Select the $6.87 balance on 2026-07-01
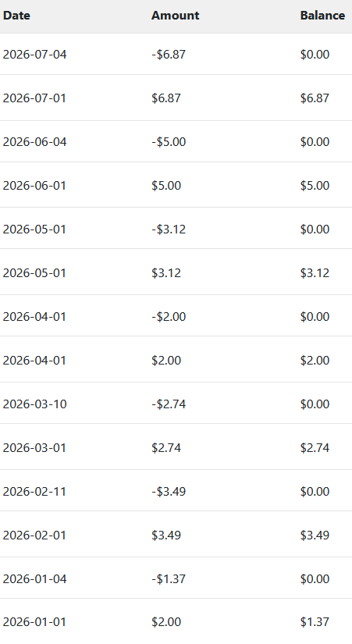The width and height of the screenshot is (352, 644). (x=315, y=98)
